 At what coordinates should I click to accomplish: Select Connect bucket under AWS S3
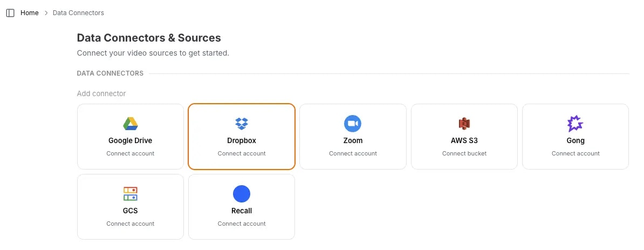[x=464, y=153]
